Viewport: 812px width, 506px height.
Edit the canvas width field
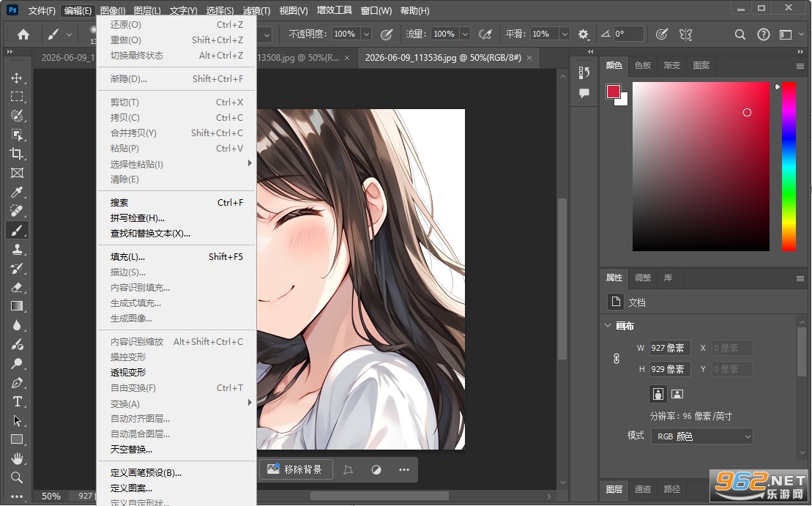coord(670,348)
